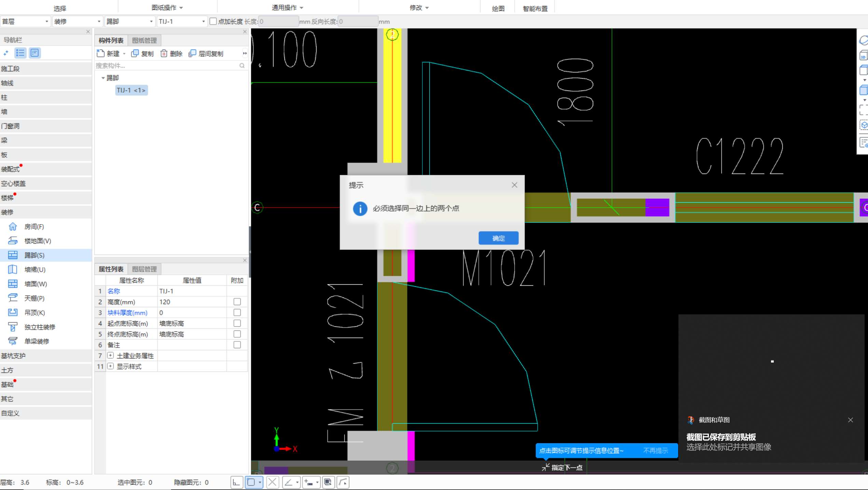This screenshot has height=490, width=868.
Task: Select the 墙裙(U) wainscot item
Action: pos(35,270)
